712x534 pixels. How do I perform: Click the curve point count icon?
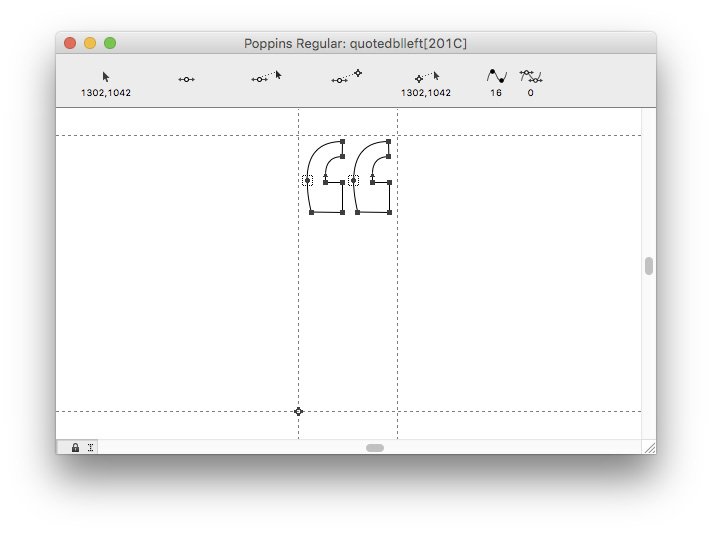(x=496, y=76)
